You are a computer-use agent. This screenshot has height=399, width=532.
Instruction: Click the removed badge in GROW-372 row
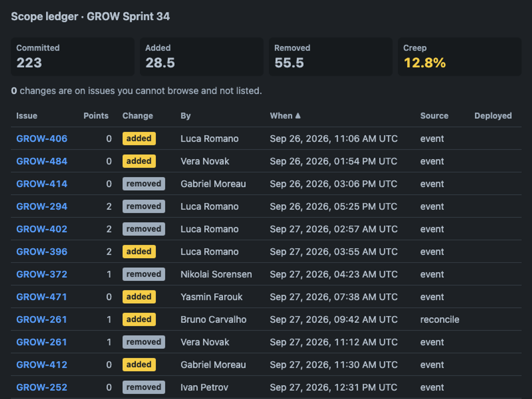[x=144, y=274]
